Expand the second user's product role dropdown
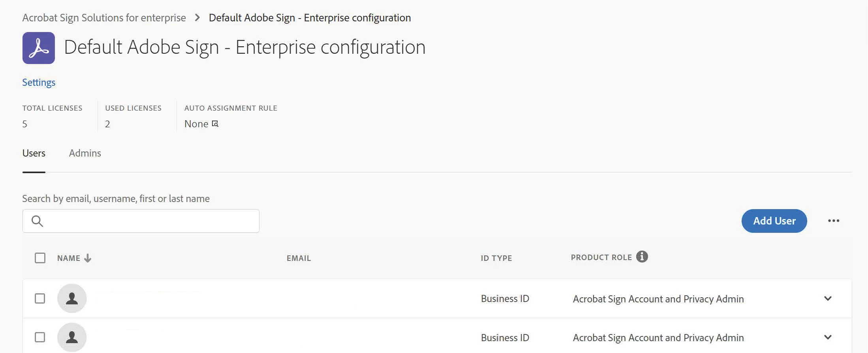 [828, 337]
